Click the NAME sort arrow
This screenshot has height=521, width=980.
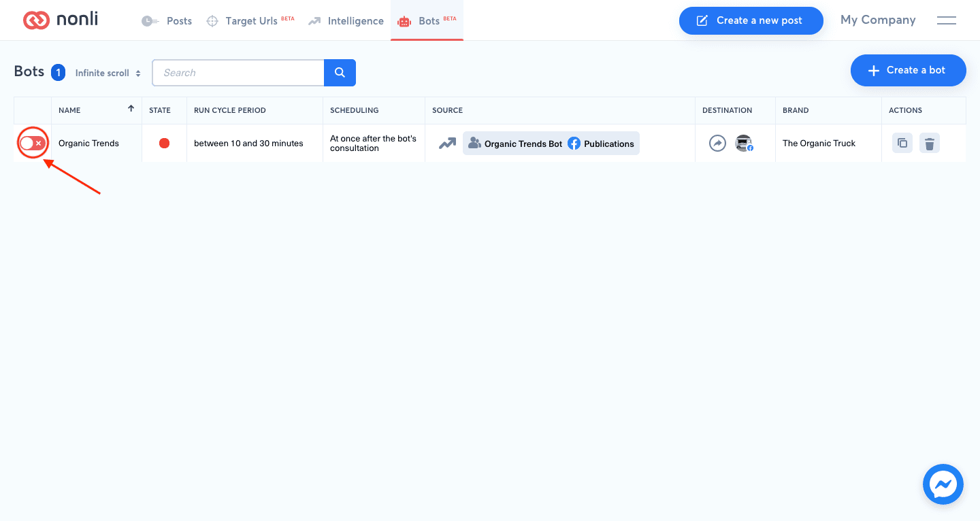pos(131,108)
